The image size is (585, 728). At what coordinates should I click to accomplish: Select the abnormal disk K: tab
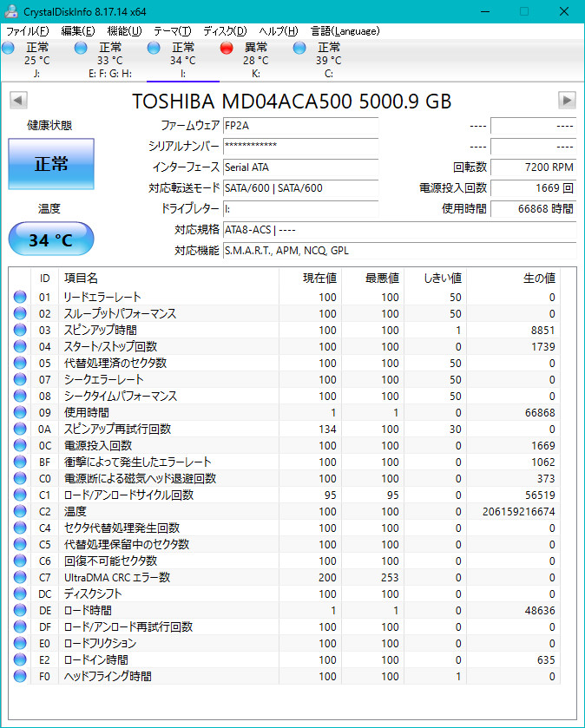coord(256,61)
